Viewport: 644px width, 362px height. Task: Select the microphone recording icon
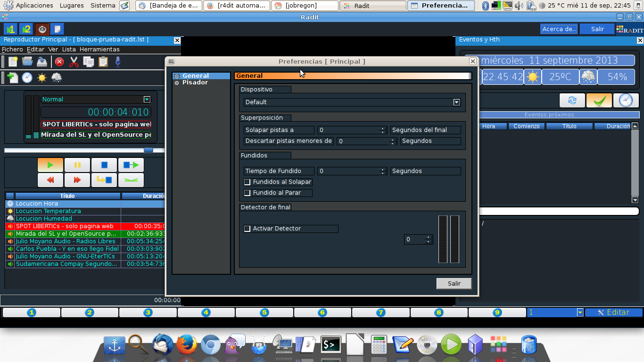[x=118, y=62]
